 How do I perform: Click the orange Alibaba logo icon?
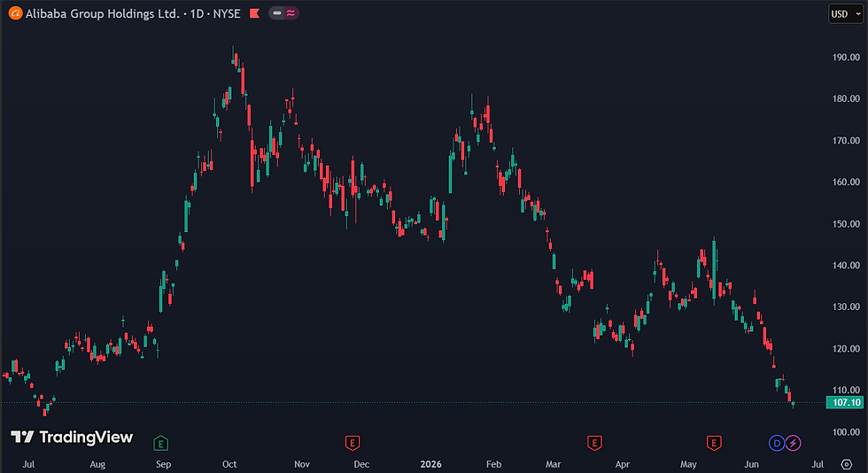(x=16, y=13)
